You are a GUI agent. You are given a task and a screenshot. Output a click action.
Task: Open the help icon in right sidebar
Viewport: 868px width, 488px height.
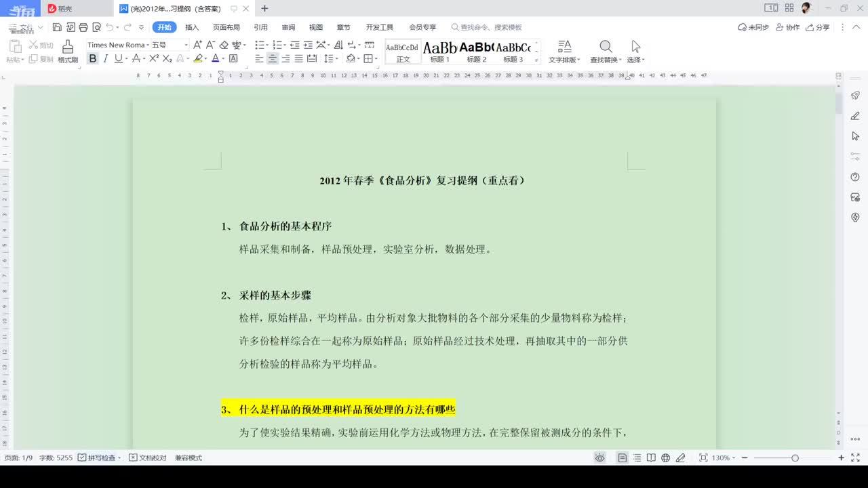tap(855, 177)
